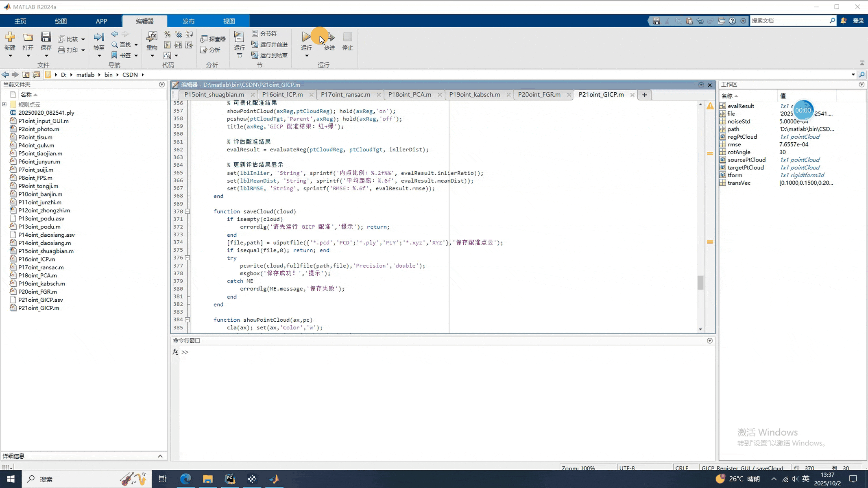The image size is (868, 488).
Task: Open the Profiler (探查器) tool
Action: 213,39
